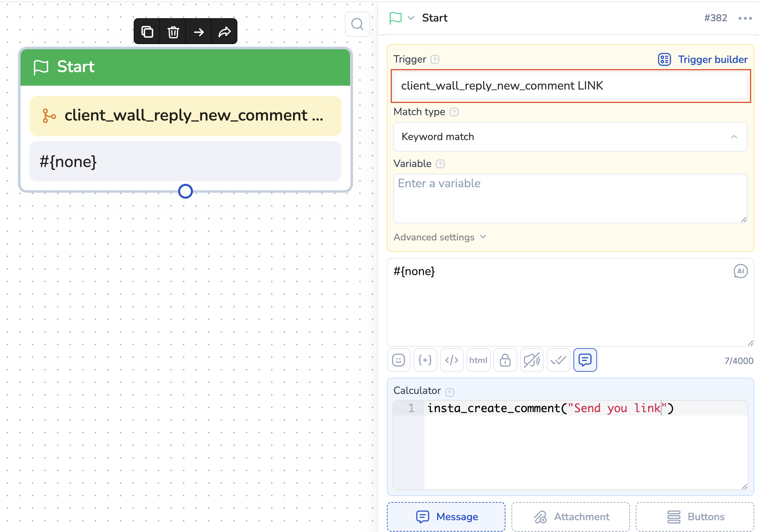Toggle html formatting mode
The image size is (759, 532).
478,360
